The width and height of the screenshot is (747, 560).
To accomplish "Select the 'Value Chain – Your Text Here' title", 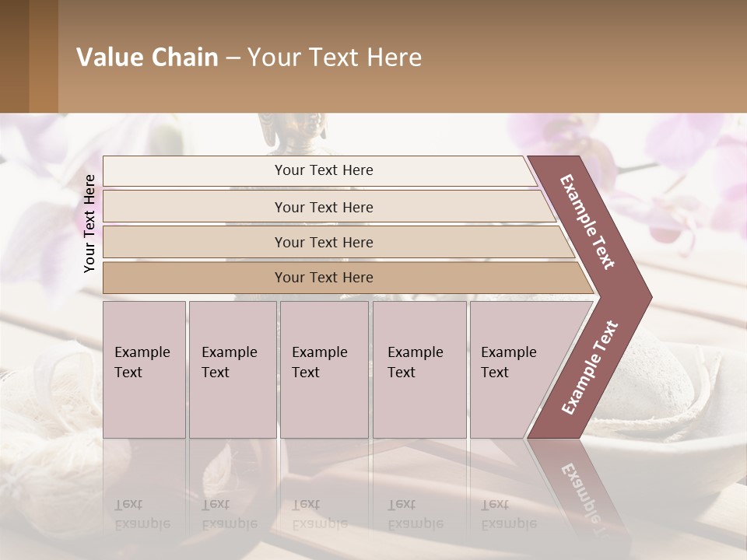I will (249, 57).
